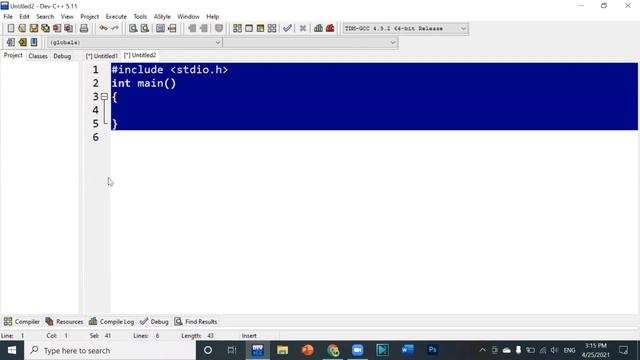Click the Close file toolbar icon
The height and width of the screenshot is (360, 640).
coord(57,28)
